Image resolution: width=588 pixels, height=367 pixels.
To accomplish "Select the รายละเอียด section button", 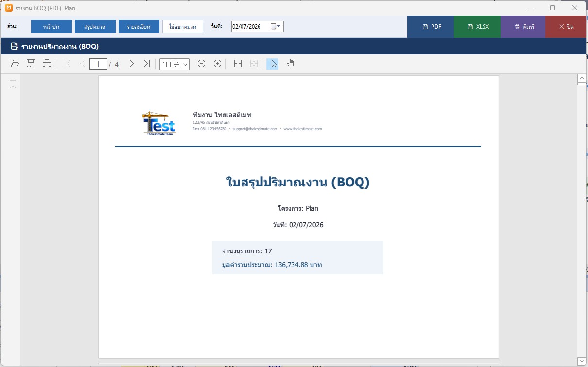I will (x=138, y=27).
